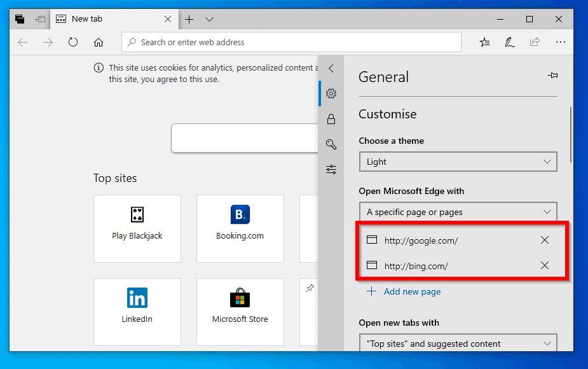Click Add new page link
The width and height of the screenshot is (588, 369).
pyautogui.click(x=404, y=291)
